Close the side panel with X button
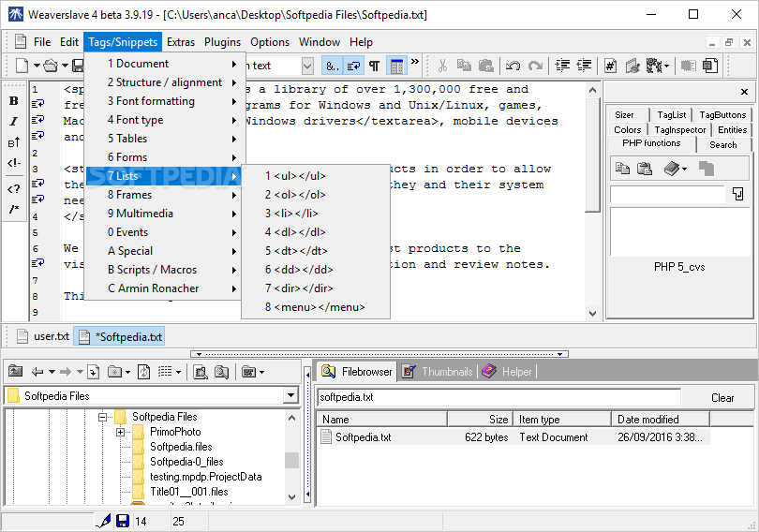The width and height of the screenshot is (759, 532). click(745, 92)
